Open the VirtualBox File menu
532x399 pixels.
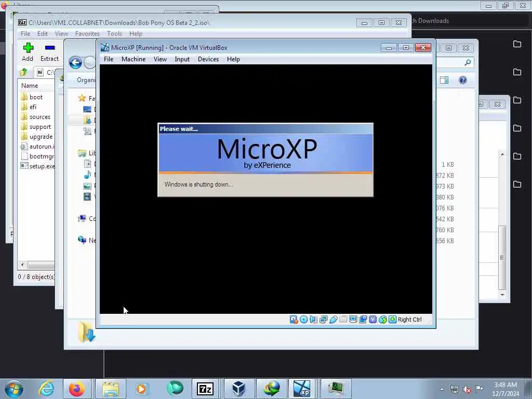pos(109,59)
